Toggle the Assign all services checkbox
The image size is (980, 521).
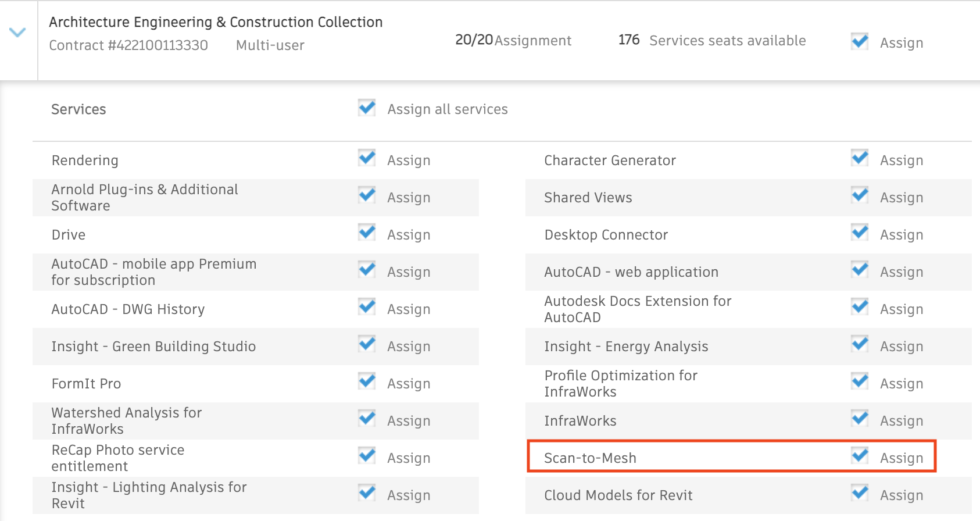tap(367, 108)
